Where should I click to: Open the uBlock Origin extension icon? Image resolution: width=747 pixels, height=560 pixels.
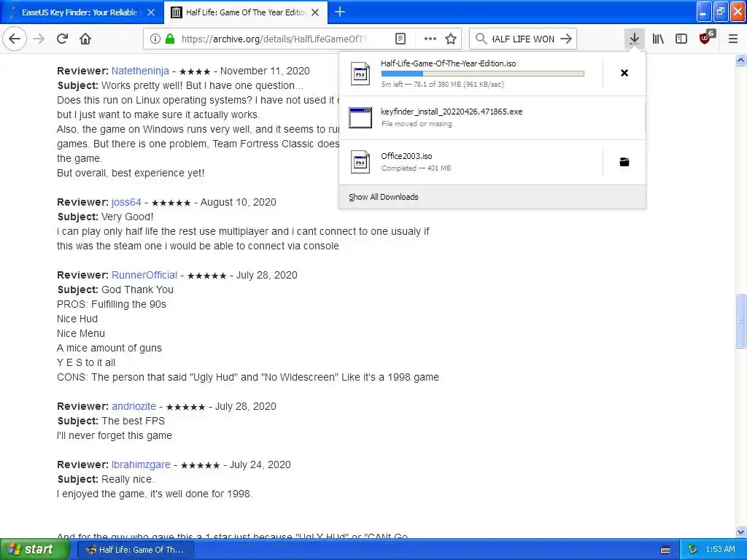click(706, 38)
